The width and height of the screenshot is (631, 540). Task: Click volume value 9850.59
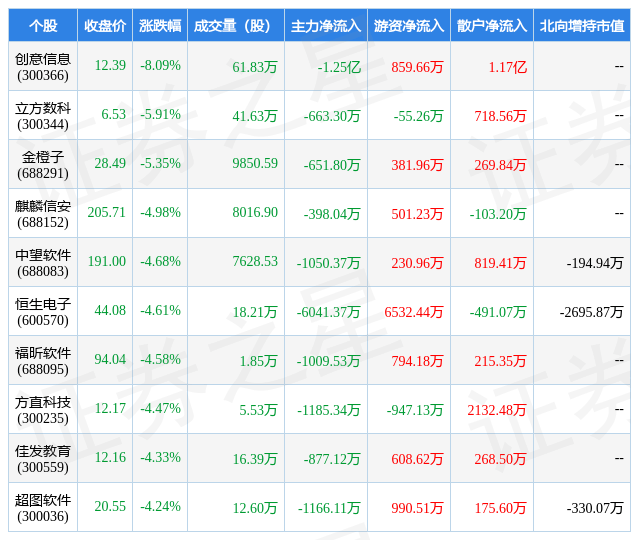coord(255,163)
